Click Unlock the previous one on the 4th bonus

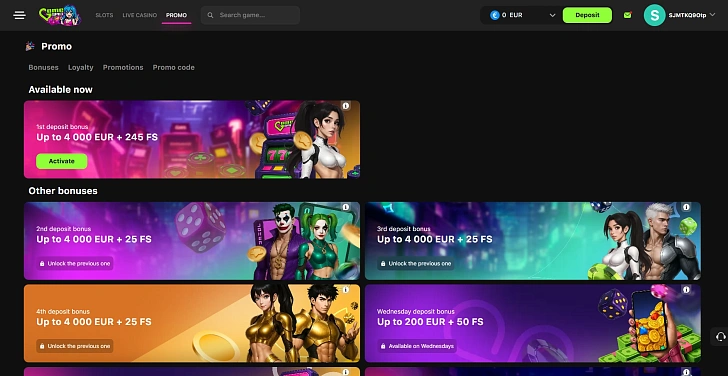[75, 346]
